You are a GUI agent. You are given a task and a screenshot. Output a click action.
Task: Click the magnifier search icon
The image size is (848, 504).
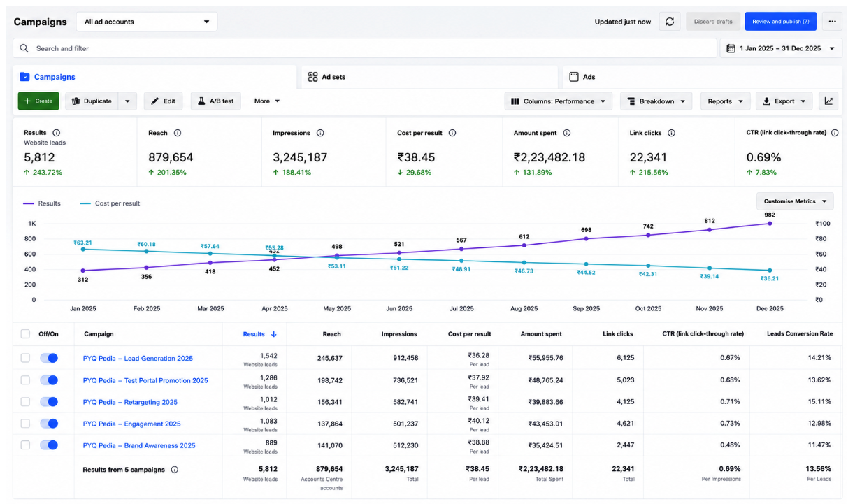(24, 48)
